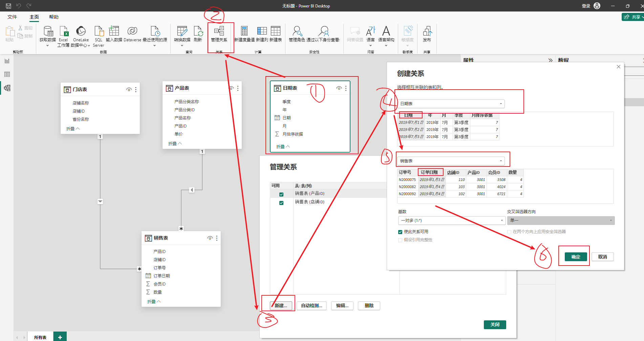Click the 新建度量值 new measure icon

(x=244, y=34)
